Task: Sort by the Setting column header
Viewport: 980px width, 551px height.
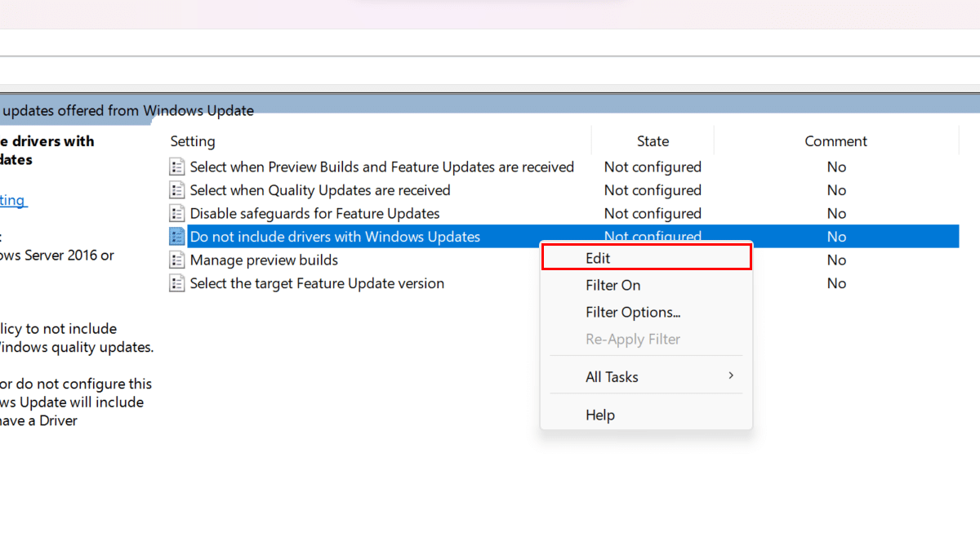Action: [193, 141]
